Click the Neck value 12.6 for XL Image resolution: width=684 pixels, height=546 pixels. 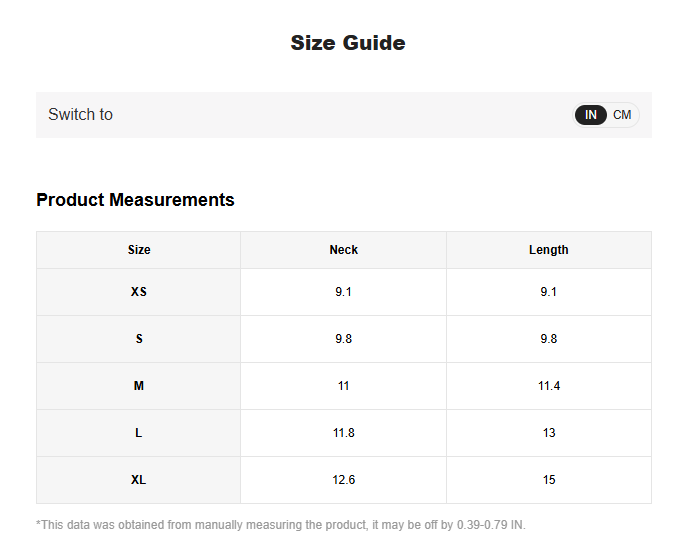[x=343, y=480]
